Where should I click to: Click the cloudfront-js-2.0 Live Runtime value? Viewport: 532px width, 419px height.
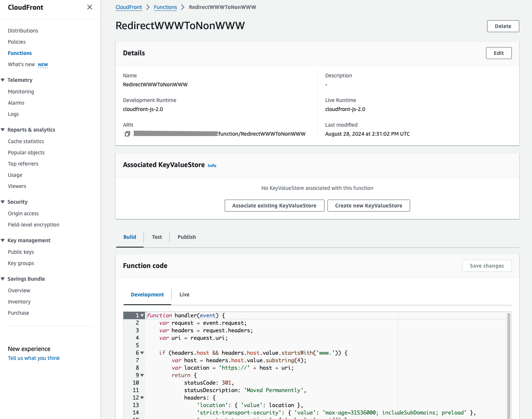click(345, 109)
